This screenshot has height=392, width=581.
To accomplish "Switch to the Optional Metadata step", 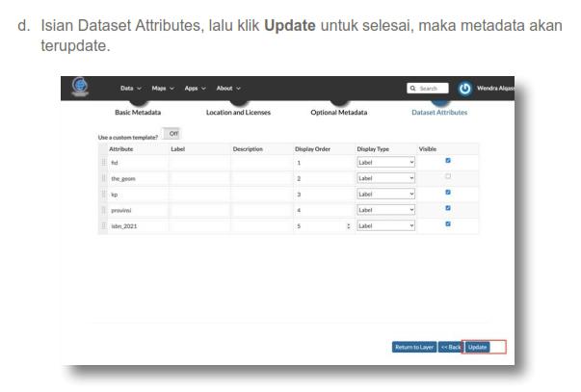I will coord(338,113).
